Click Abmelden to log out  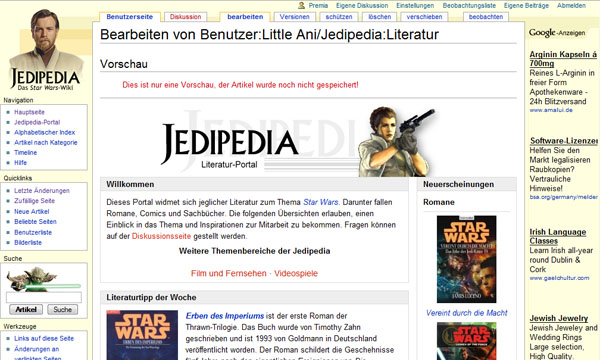click(571, 5)
